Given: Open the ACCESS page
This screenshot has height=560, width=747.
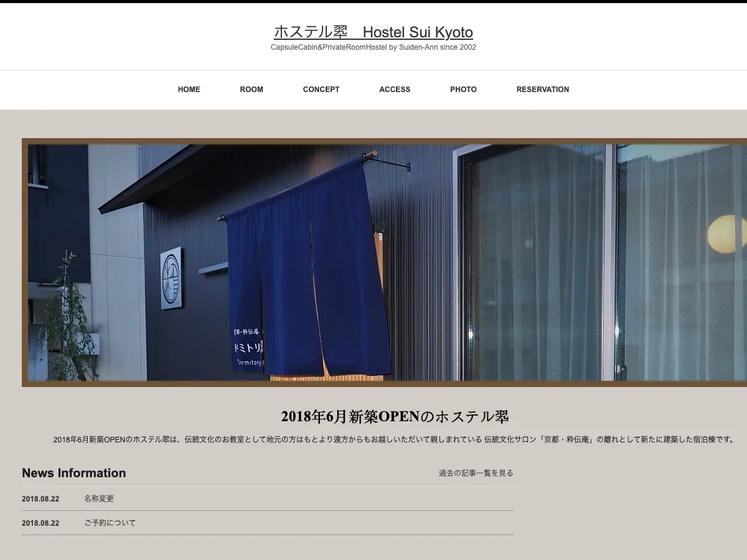Looking at the screenshot, I should tap(395, 90).
